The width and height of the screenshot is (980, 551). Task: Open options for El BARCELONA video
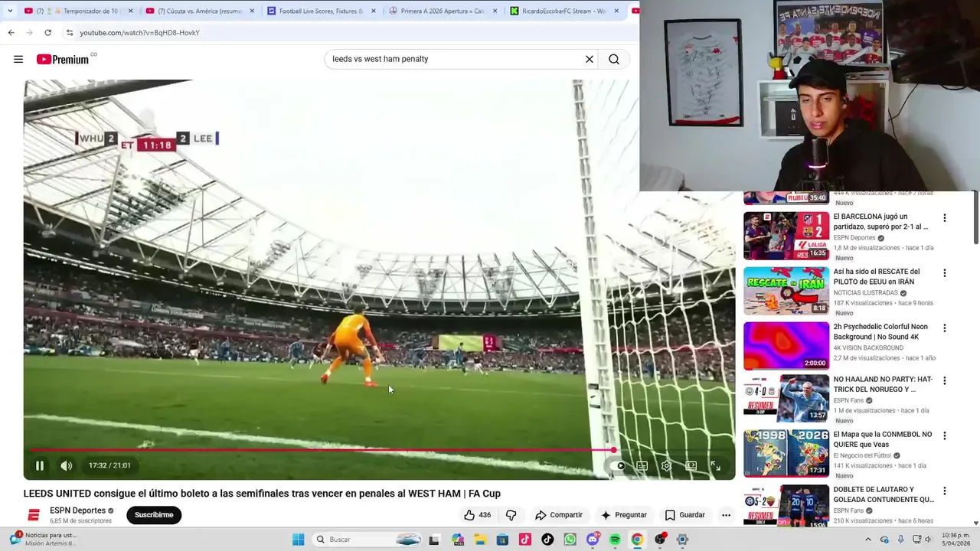pyautogui.click(x=944, y=218)
